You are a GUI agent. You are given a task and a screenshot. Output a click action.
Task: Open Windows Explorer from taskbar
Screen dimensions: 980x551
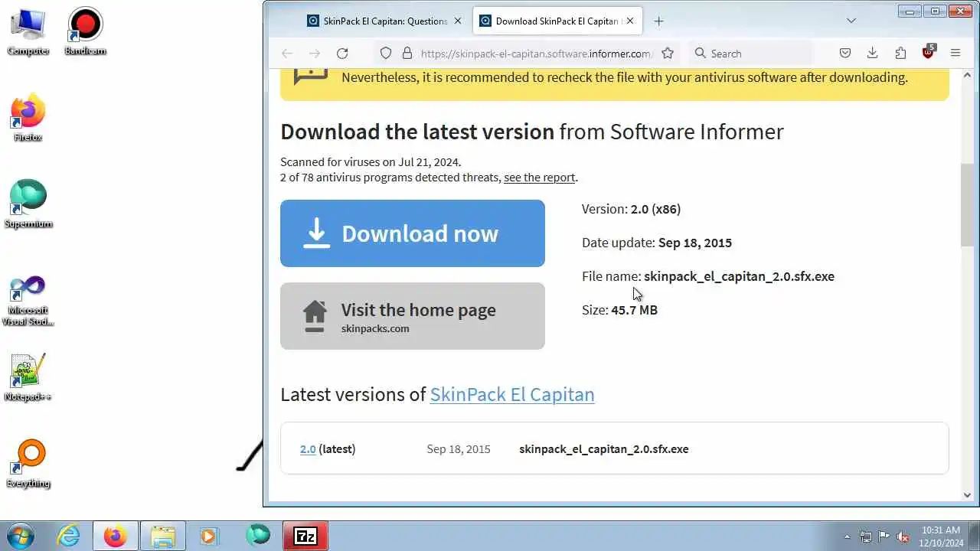[x=163, y=536]
